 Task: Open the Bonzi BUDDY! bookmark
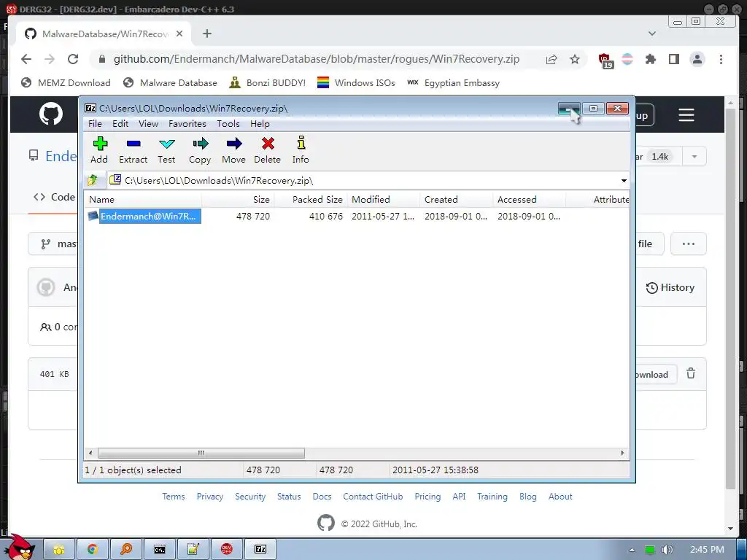tap(267, 83)
